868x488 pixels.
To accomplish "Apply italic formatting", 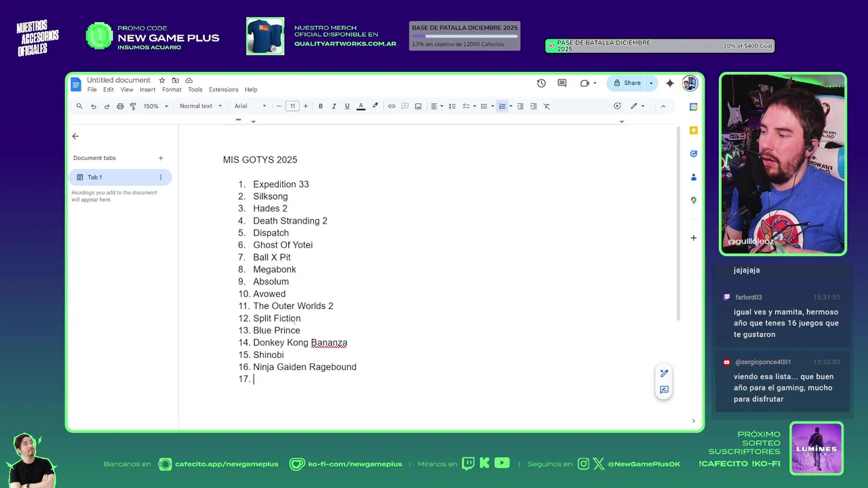I will pos(334,106).
